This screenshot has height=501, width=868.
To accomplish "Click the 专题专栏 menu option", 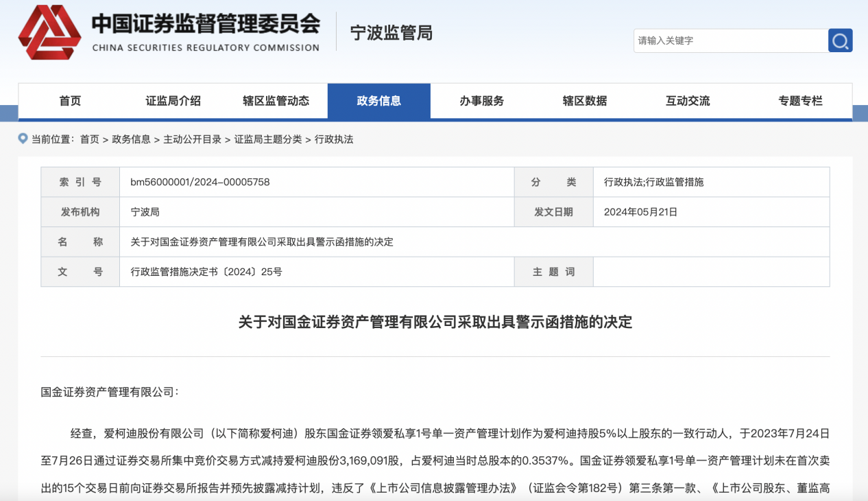I will tap(799, 100).
